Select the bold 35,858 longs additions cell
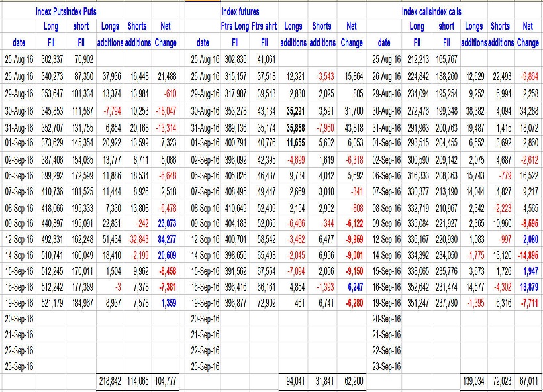The width and height of the screenshot is (543, 392). [293, 128]
